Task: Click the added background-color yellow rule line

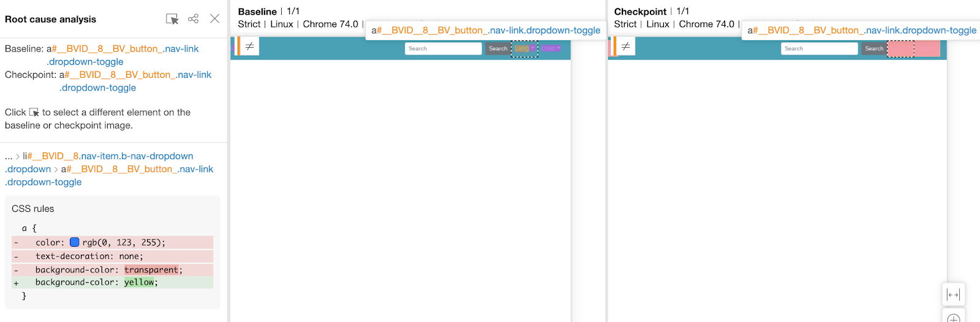Action: (96, 282)
